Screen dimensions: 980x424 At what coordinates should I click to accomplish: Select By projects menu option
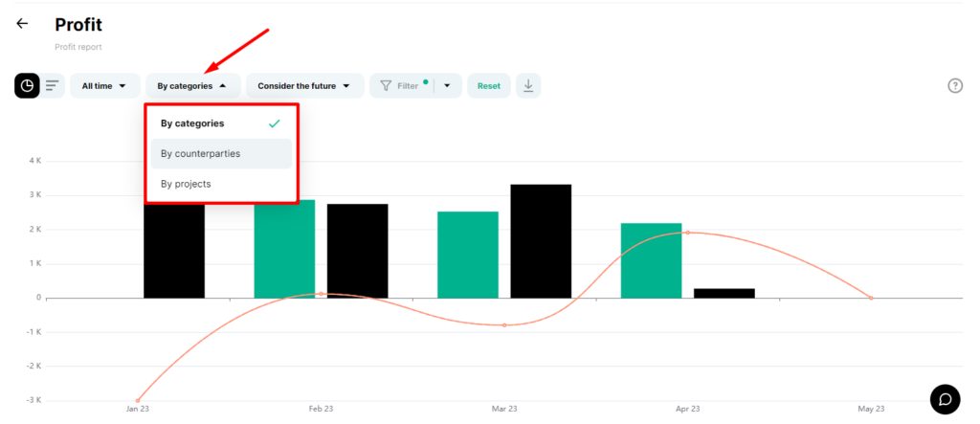click(x=221, y=184)
